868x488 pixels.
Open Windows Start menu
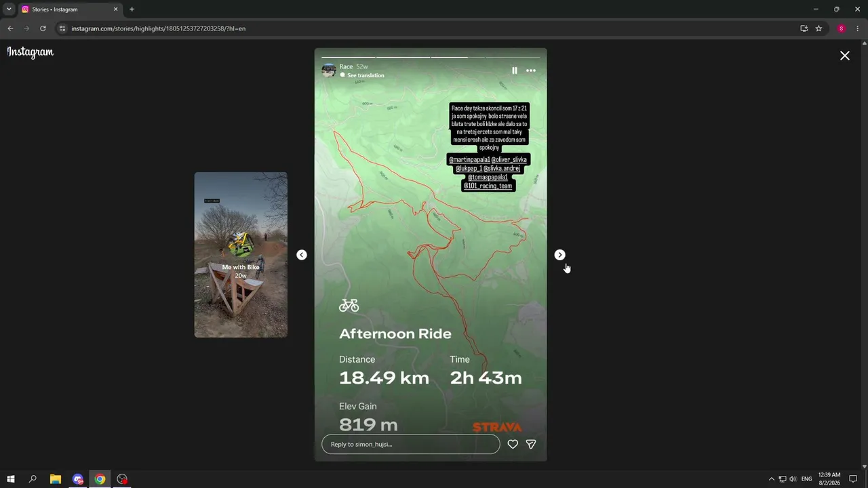pos(11,479)
